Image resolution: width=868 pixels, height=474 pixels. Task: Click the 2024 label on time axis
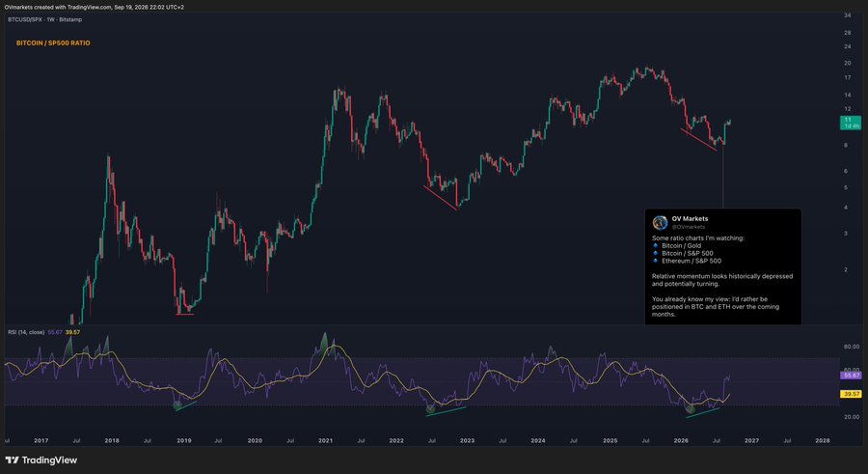pos(538,441)
